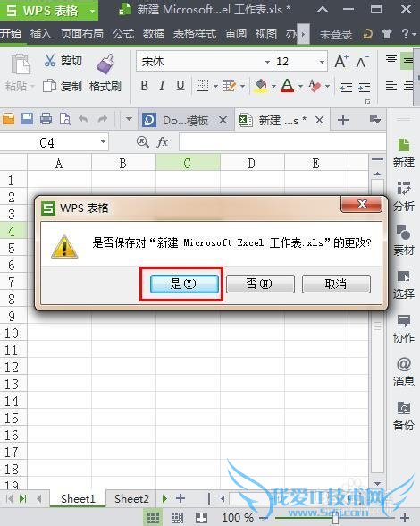Decrease font size with A-
This screenshot has width=420, height=526.
click(x=362, y=62)
